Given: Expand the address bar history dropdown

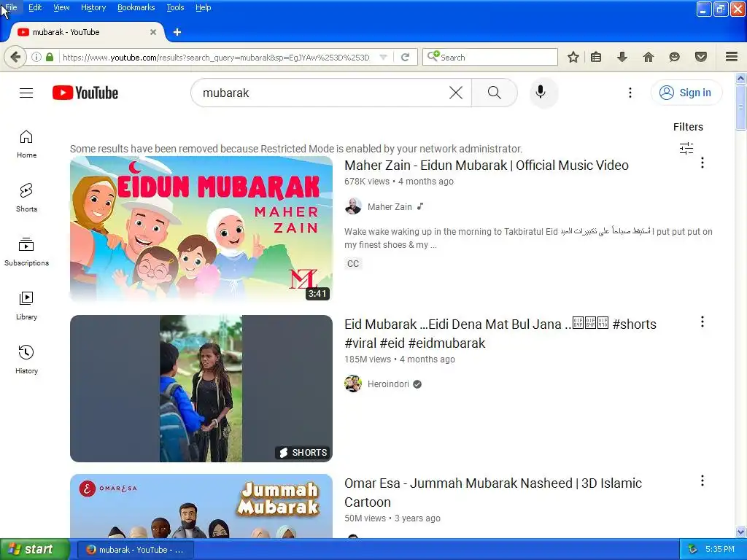Looking at the screenshot, I should [x=383, y=57].
